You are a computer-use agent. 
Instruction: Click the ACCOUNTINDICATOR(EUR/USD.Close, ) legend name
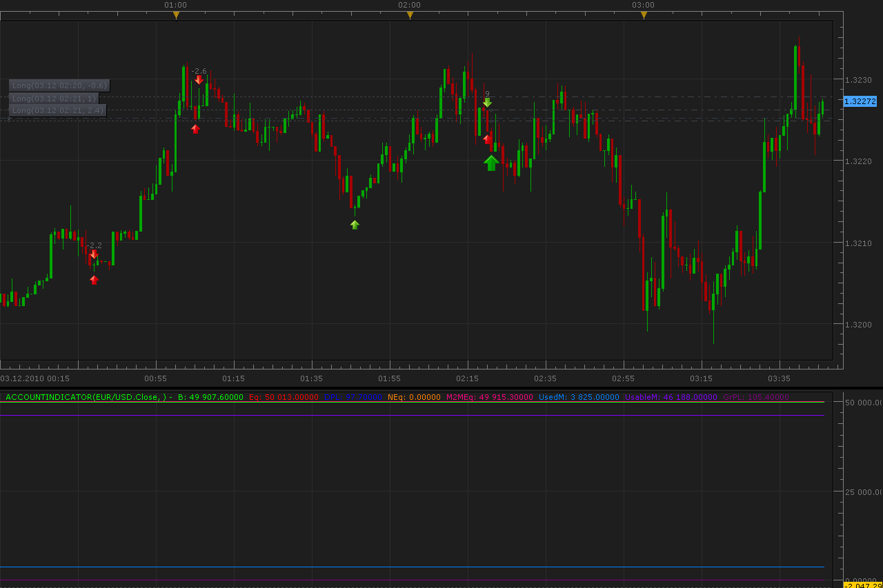86,397
